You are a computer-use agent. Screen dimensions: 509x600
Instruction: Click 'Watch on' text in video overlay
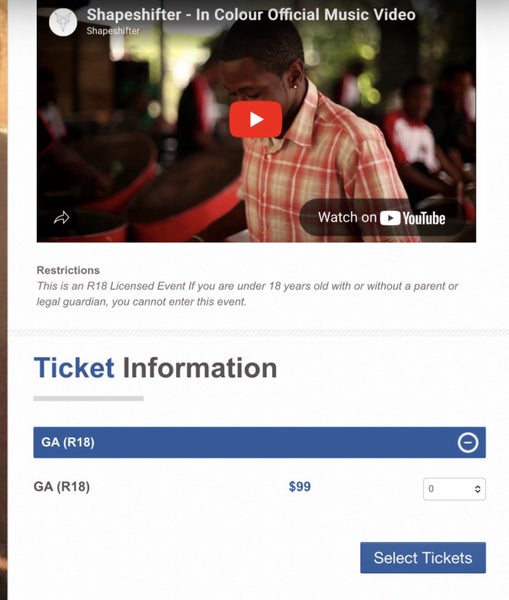pos(347,217)
